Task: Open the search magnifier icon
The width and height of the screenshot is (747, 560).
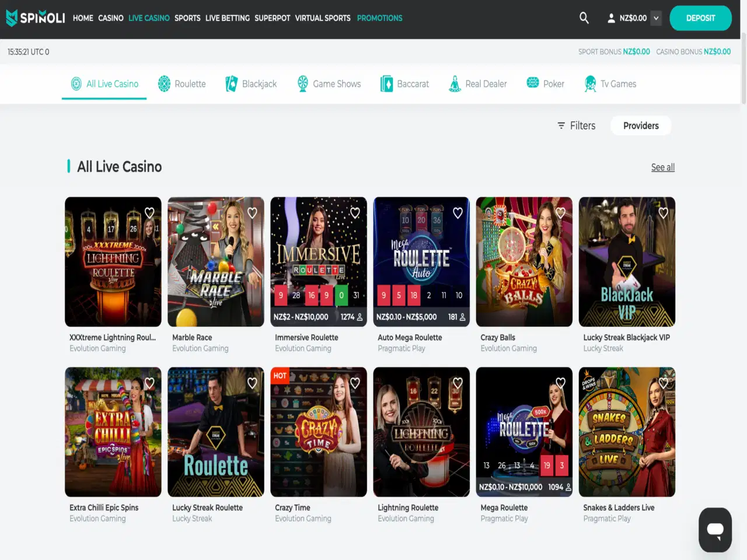Action: 584,18
